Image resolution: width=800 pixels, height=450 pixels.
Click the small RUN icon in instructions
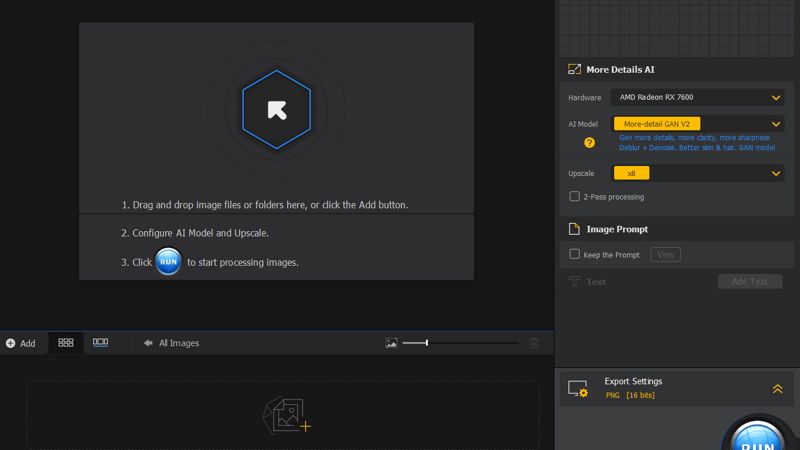point(168,262)
